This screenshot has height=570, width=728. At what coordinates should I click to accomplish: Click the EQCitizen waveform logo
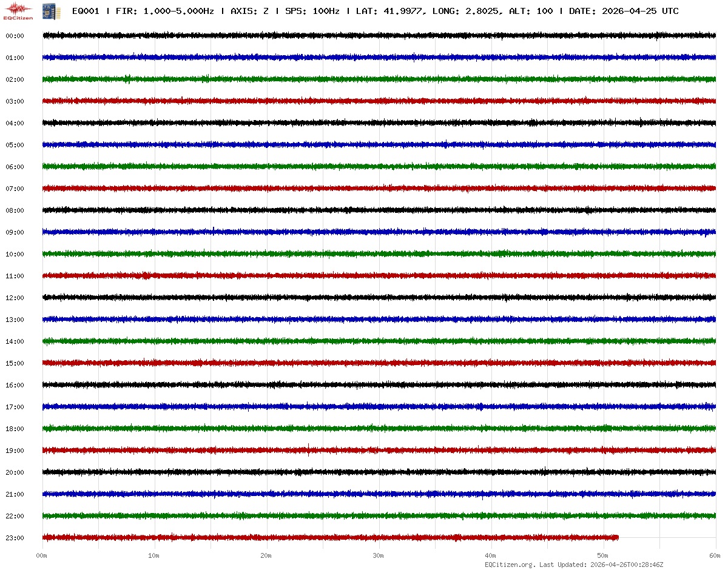[18, 10]
